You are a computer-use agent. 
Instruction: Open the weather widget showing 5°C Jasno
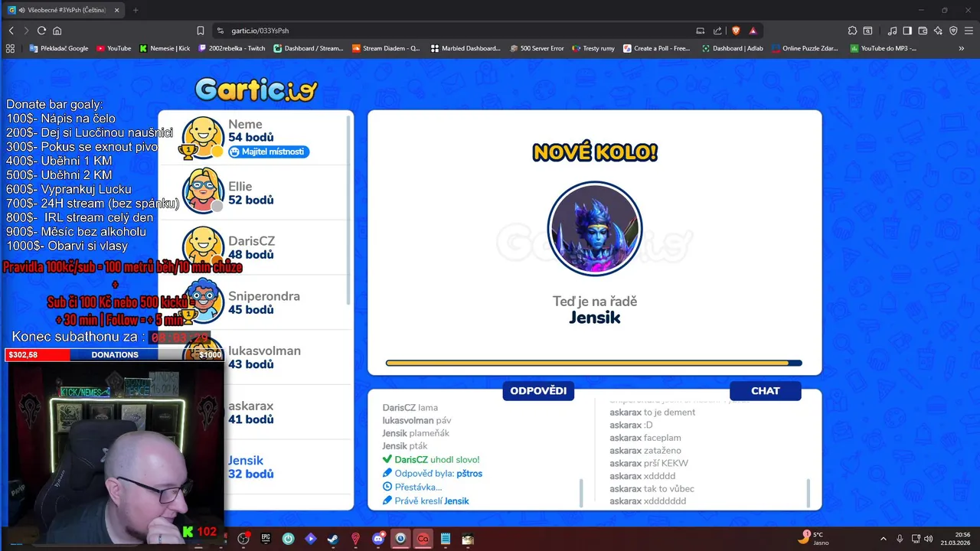(814, 538)
